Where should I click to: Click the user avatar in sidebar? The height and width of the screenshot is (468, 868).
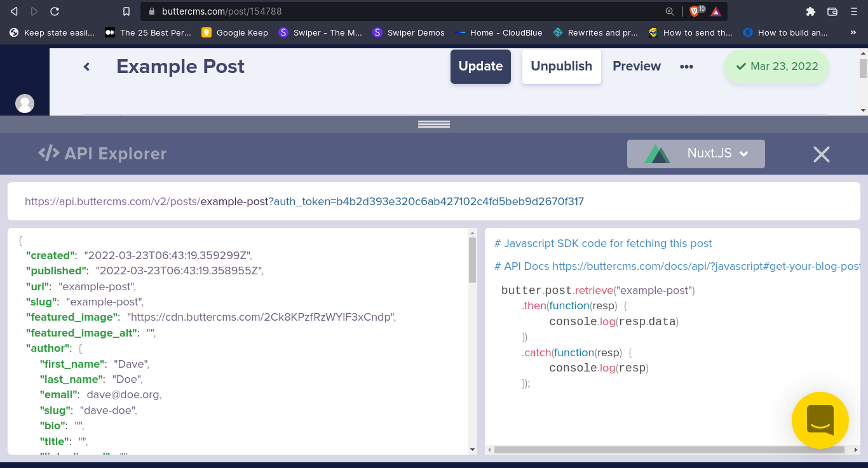point(25,104)
